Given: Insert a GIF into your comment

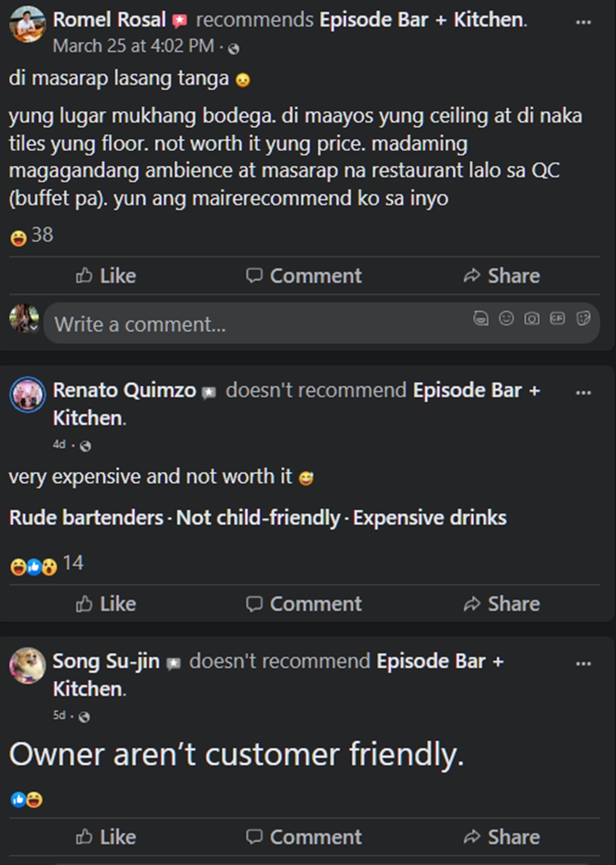Looking at the screenshot, I should pyautogui.click(x=558, y=319).
